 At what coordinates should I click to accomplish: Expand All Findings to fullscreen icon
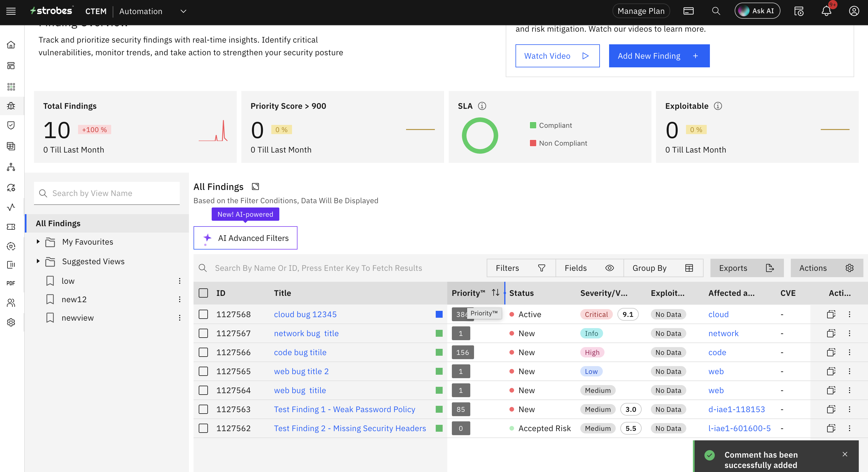click(255, 186)
